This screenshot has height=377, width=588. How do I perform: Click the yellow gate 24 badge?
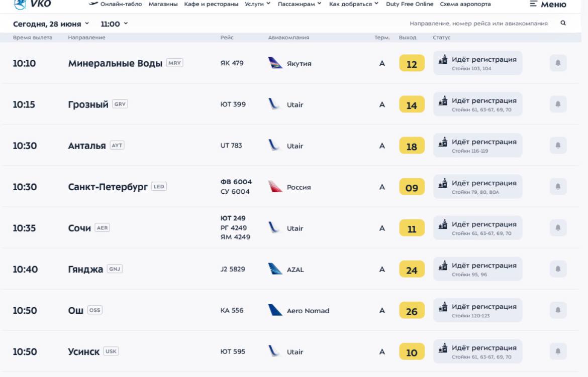tap(412, 270)
